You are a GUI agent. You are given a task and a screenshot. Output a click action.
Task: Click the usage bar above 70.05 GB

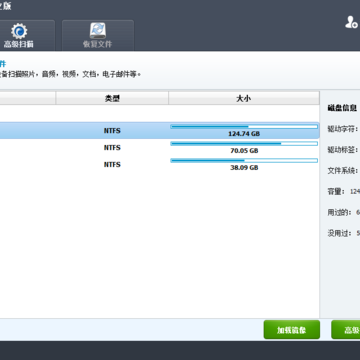(244, 144)
